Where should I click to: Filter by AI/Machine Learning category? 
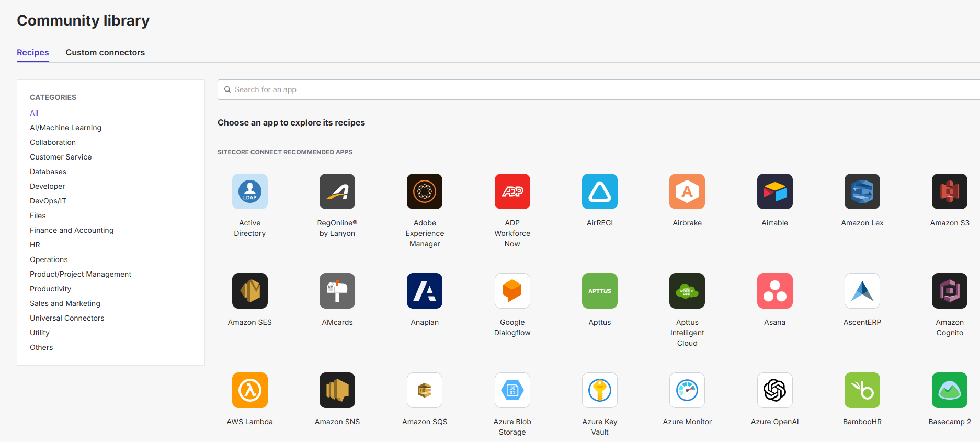pos(65,128)
